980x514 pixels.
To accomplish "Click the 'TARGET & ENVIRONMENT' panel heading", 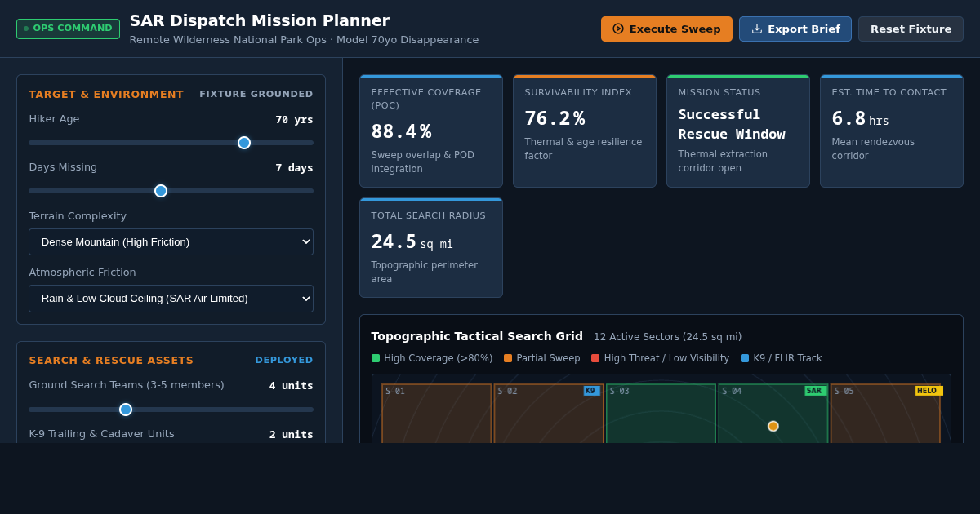I will tap(106, 95).
